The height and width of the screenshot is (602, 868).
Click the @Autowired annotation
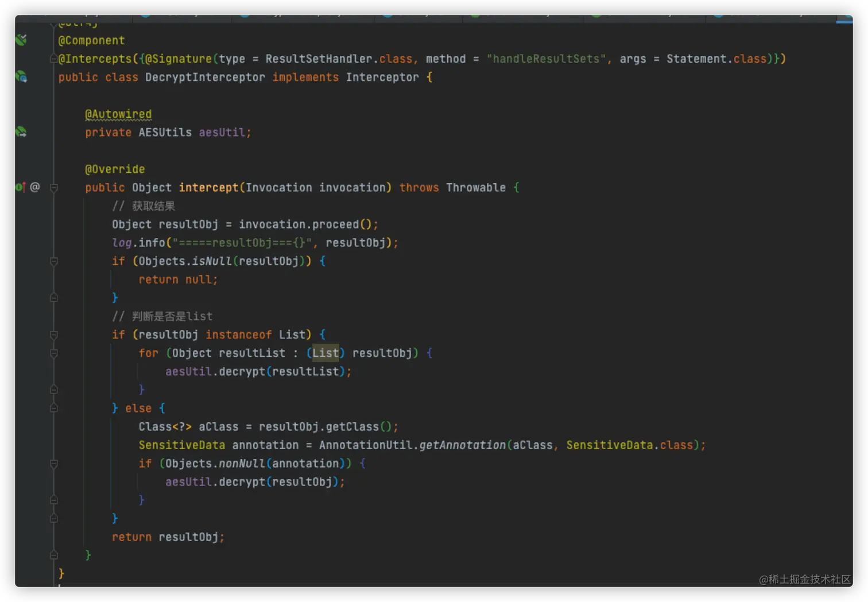(118, 114)
